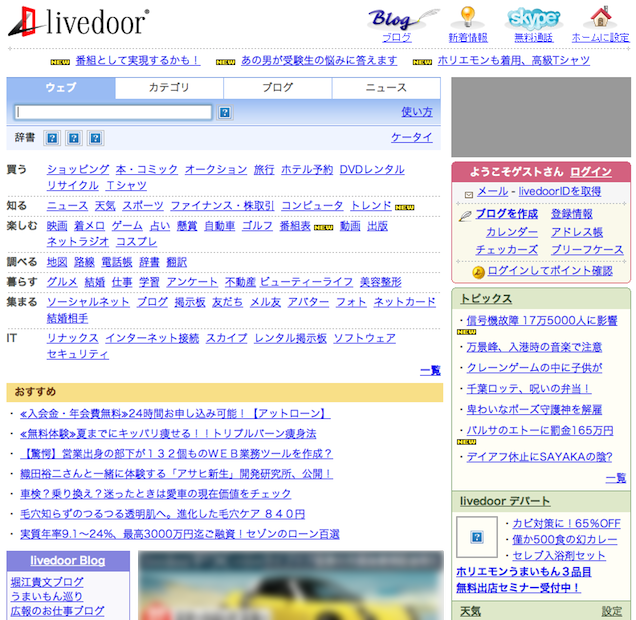Open カビ対策に！65%OFF link
This screenshot has width=636, height=620.
click(567, 523)
